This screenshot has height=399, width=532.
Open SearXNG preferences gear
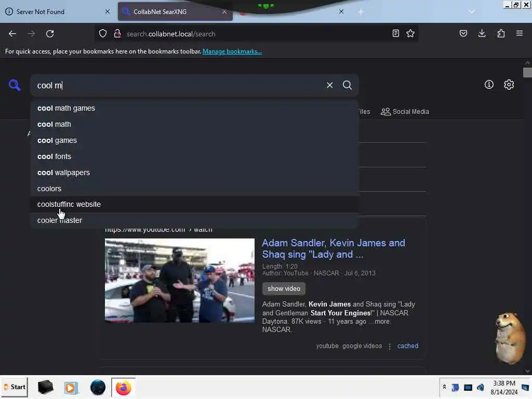pos(509,85)
